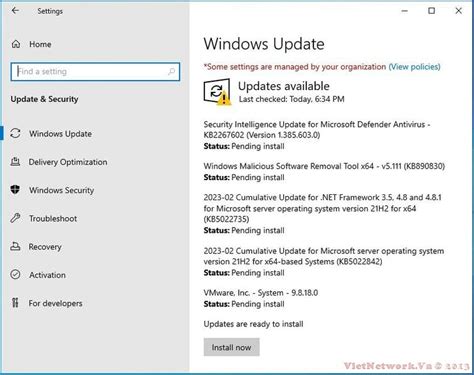Click the Windows Update page title
The height and width of the screenshot is (375, 474).
(264, 44)
